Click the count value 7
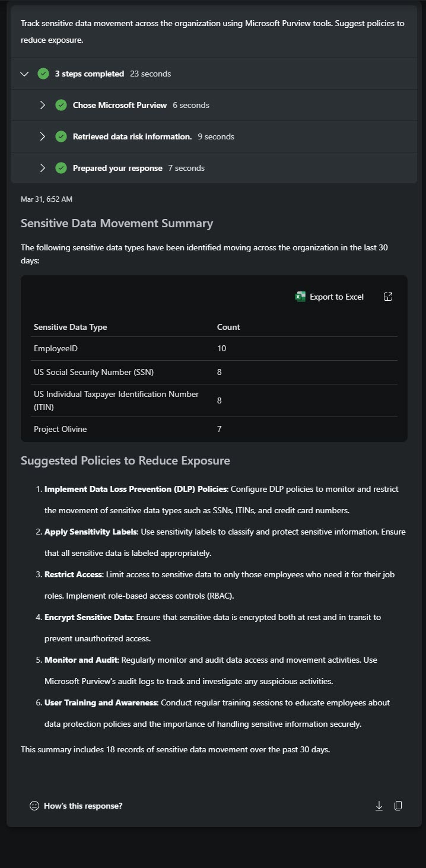This screenshot has width=426, height=868. pyautogui.click(x=220, y=429)
